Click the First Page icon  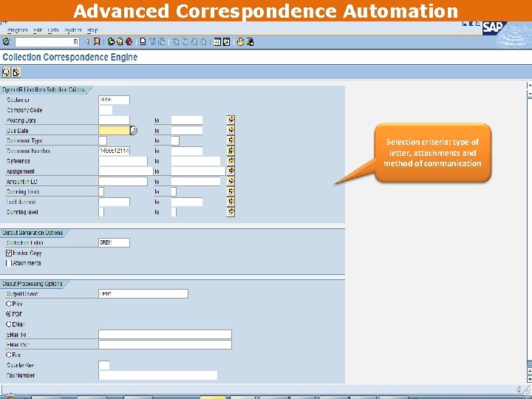point(175,41)
